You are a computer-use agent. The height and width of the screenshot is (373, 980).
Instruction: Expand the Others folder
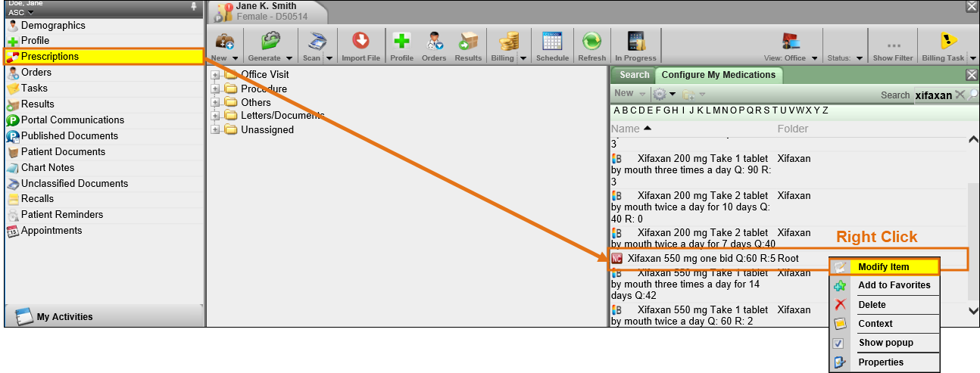[215, 102]
